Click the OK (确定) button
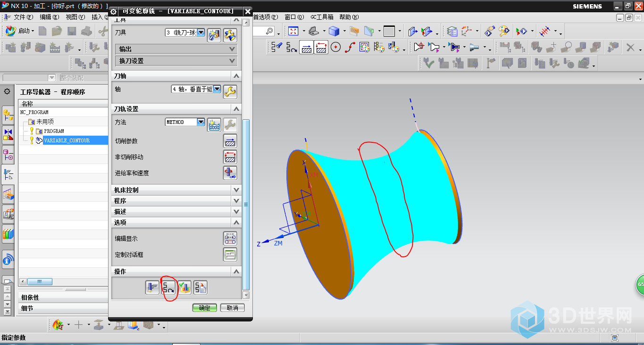Image resolution: width=644 pixels, height=345 pixels. [x=205, y=308]
